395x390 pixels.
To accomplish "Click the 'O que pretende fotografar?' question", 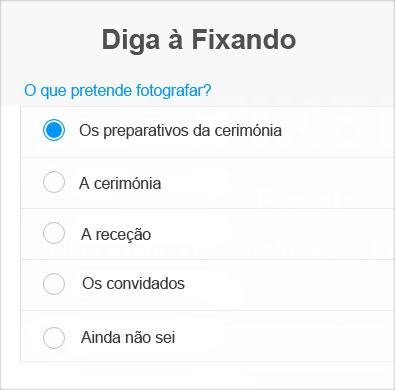I will [118, 91].
